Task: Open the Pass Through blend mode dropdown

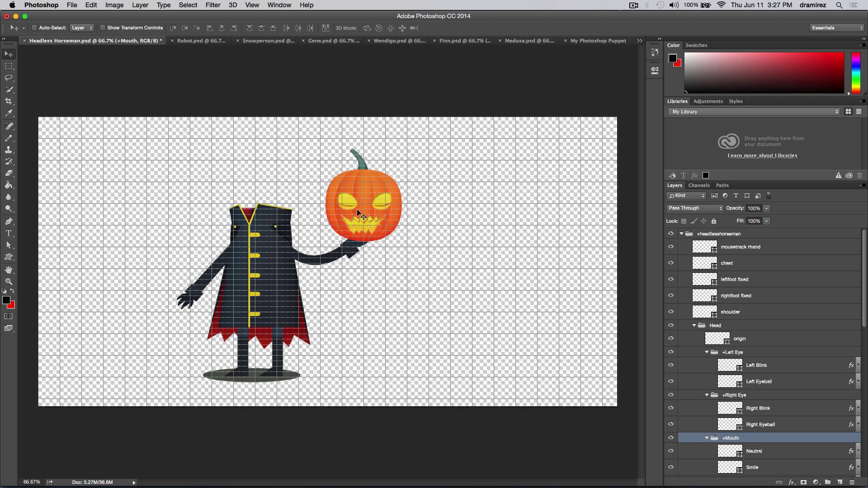Action: point(694,208)
